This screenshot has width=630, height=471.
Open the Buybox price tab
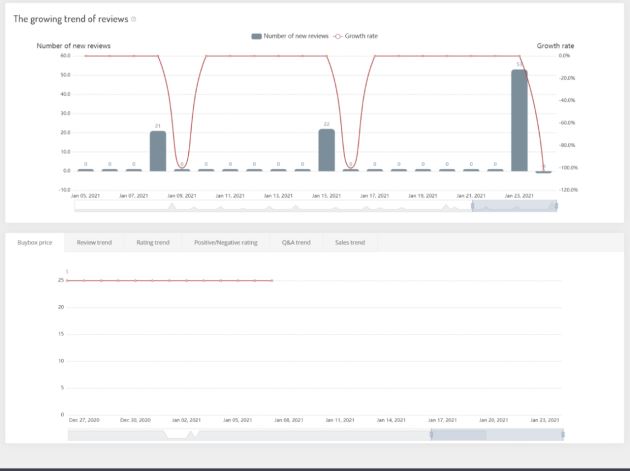coord(35,243)
